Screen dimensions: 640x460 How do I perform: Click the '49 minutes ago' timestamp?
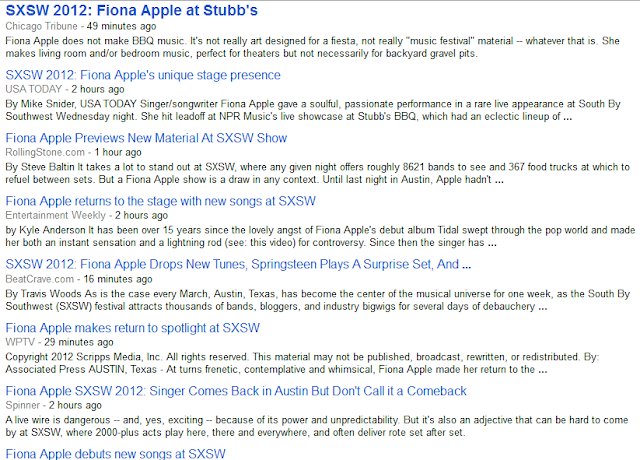pyautogui.click(x=121, y=26)
